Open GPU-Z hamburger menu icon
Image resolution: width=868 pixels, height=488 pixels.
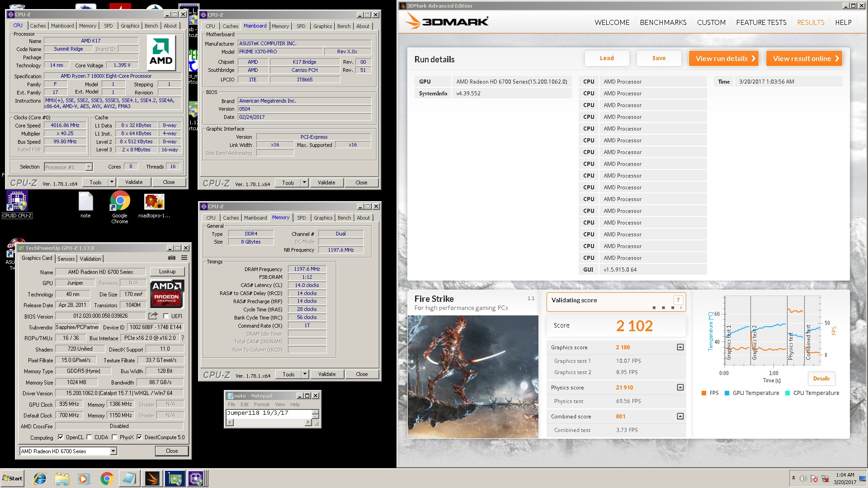coord(184,258)
